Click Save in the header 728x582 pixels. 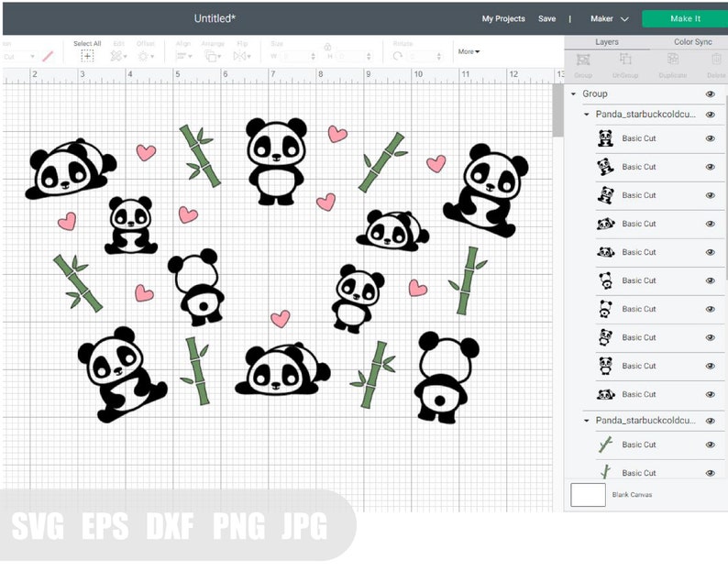pos(547,18)
